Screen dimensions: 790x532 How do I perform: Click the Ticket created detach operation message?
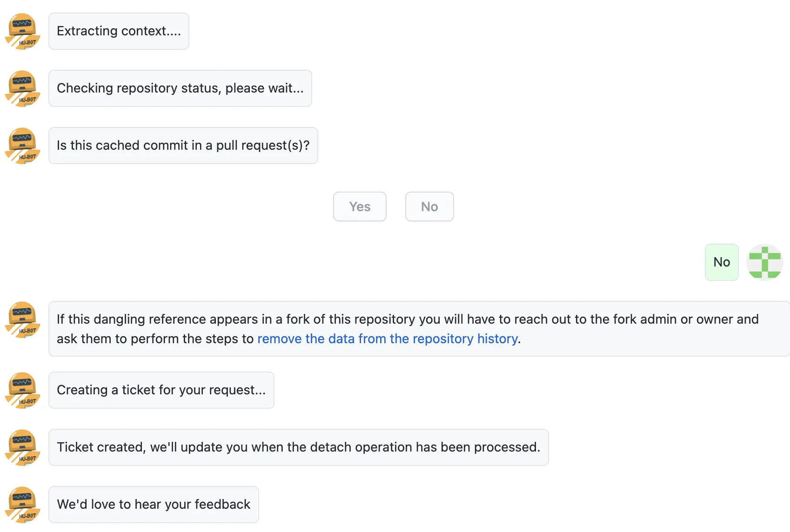click(298, 447)
